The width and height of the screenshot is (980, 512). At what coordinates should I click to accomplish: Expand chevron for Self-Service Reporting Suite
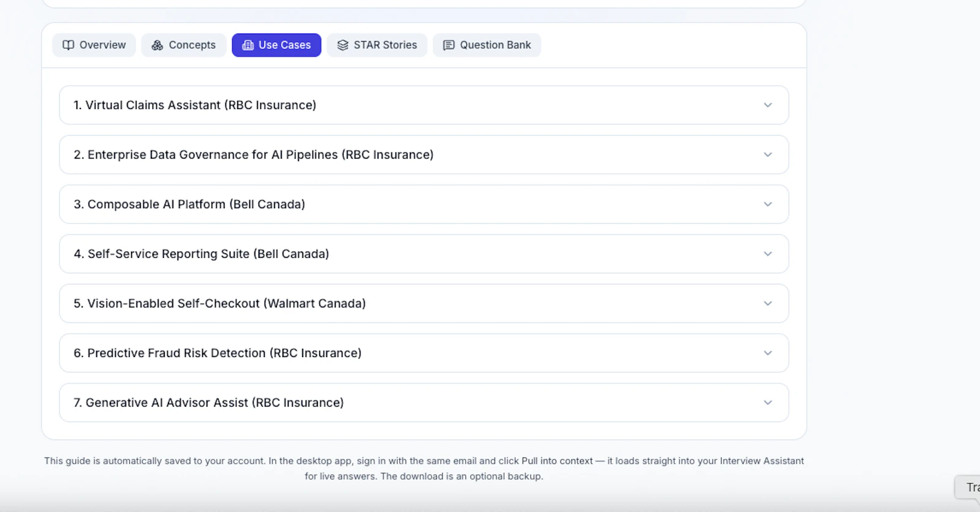click(x=767, y=254)
